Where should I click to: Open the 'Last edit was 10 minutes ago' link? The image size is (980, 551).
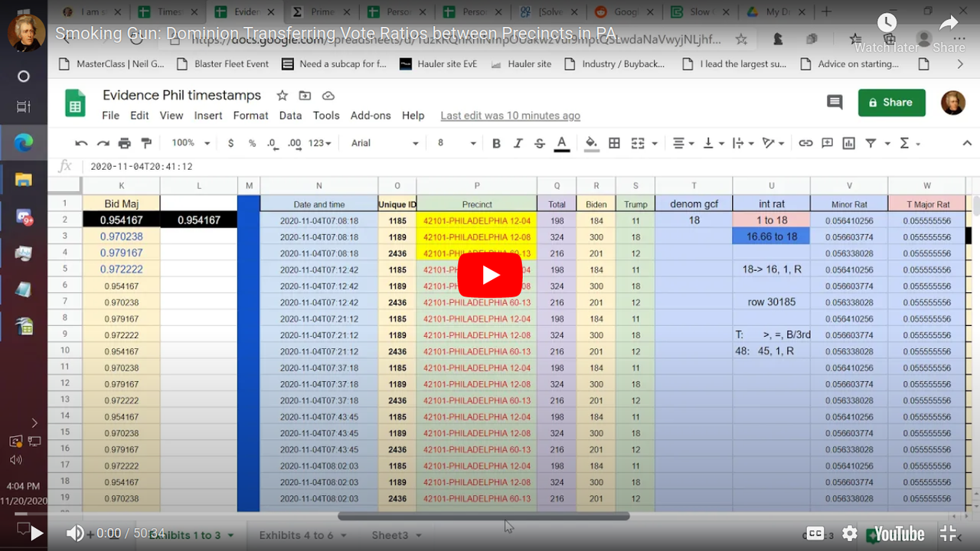point(510,116)
